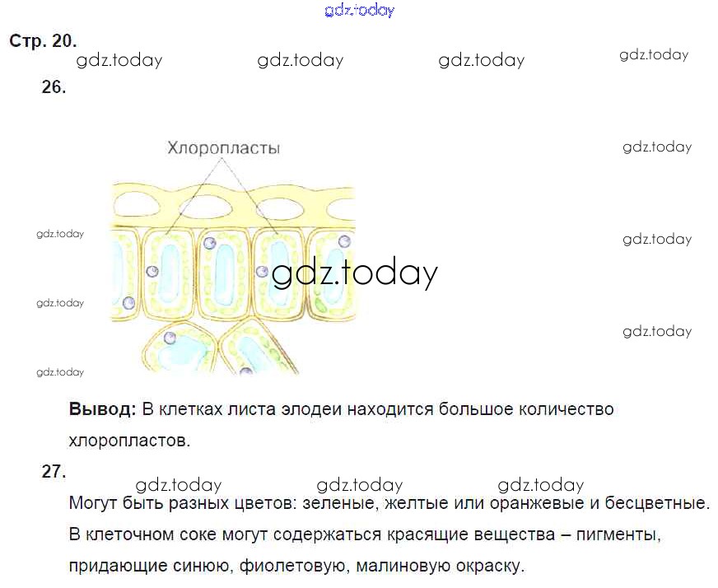Click the large gdz.today watermark over diagram
The image size is (718, 588).
(354, 273)
